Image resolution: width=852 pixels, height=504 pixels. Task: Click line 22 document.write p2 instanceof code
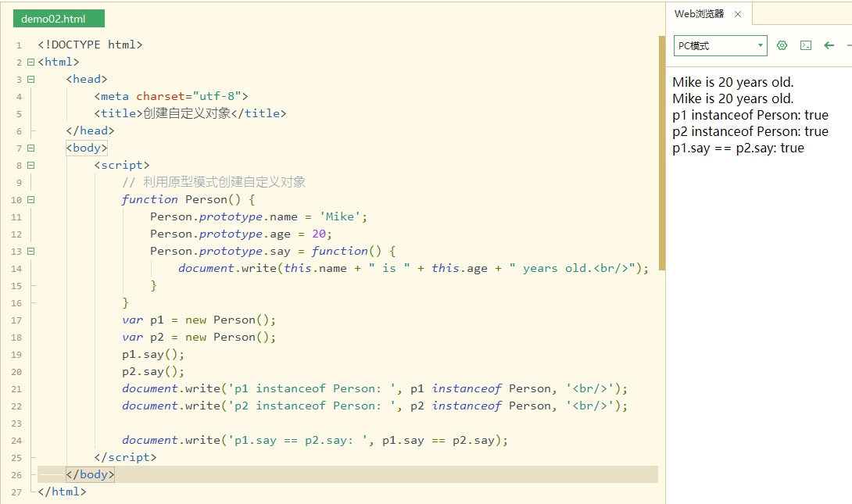[375, 406]
